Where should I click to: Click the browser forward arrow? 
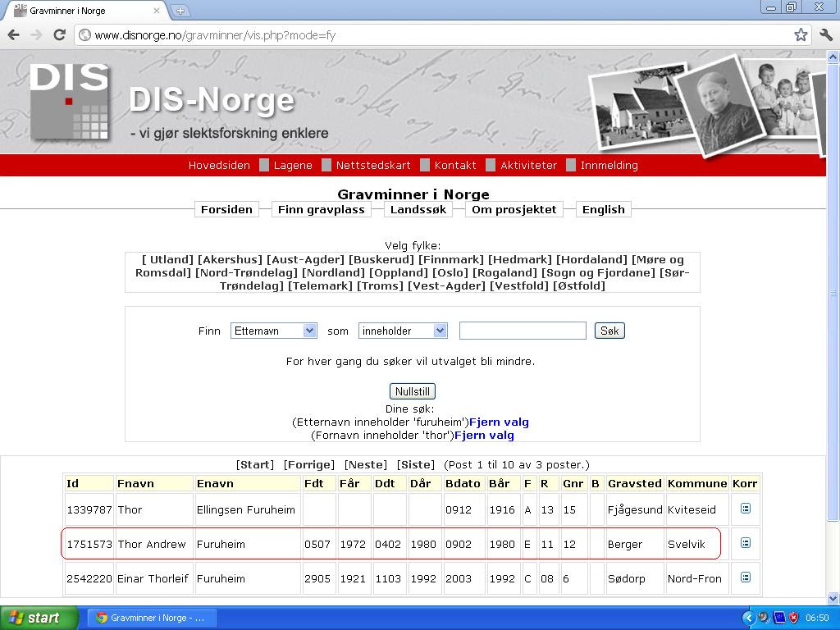pos(36,35)
